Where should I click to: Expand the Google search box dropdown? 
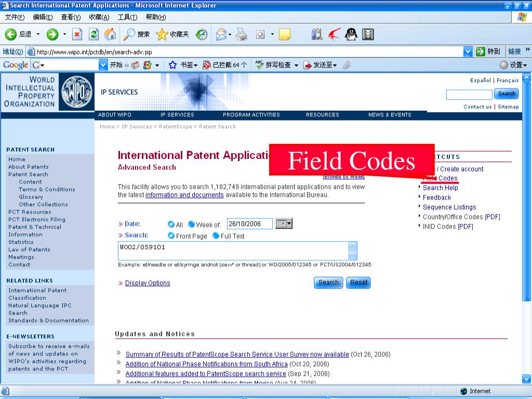click(103, 65)
